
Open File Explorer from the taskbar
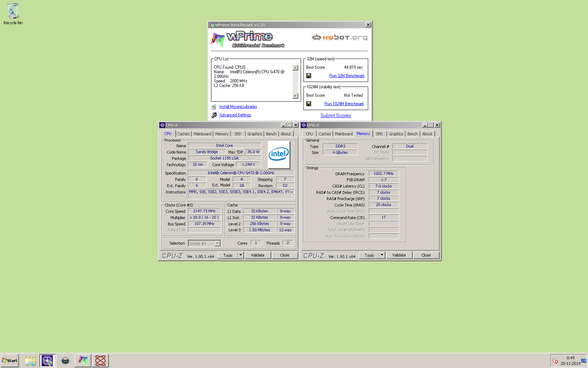30,360
